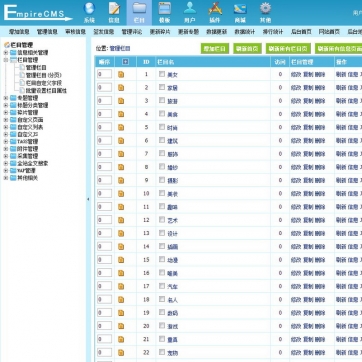Tick the checkbox for column ID 21
The image size is (362, 362).
point(162,339)
